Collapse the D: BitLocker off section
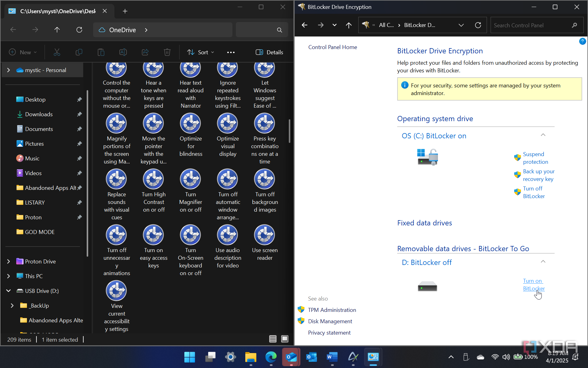Screen dimensions: 588x368 543,262
